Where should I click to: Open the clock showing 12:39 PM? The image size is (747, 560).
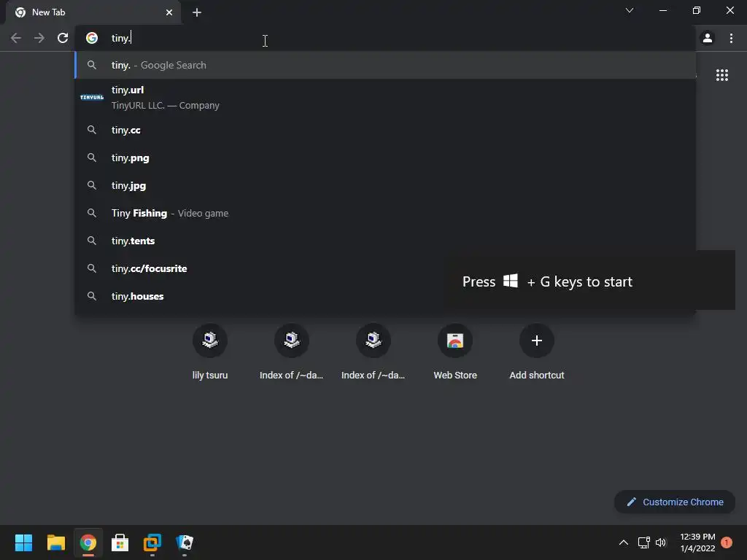[697, 542]
